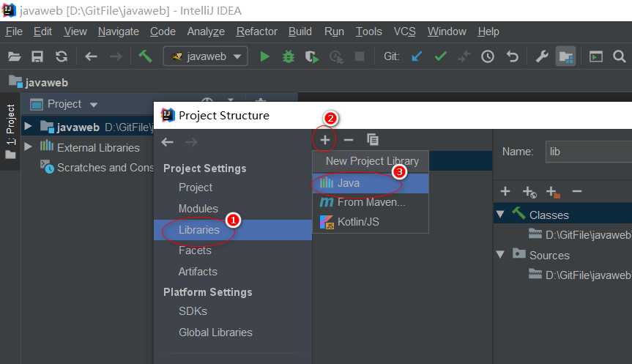Click the Build project hammer icon
The width and height of the screenshot is (632, 364).
click(145, 56)
